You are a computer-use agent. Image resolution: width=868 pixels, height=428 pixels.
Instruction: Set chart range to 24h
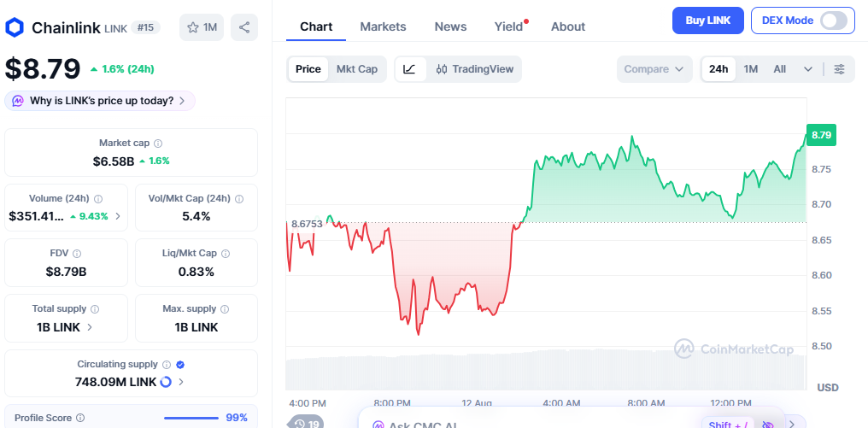click(x=718, y=69)
